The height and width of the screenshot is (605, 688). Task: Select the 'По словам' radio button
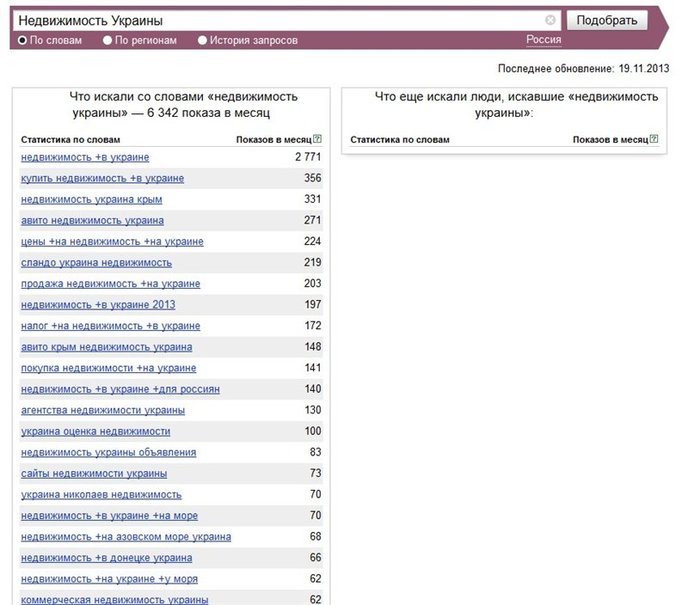tap(22, 40)
